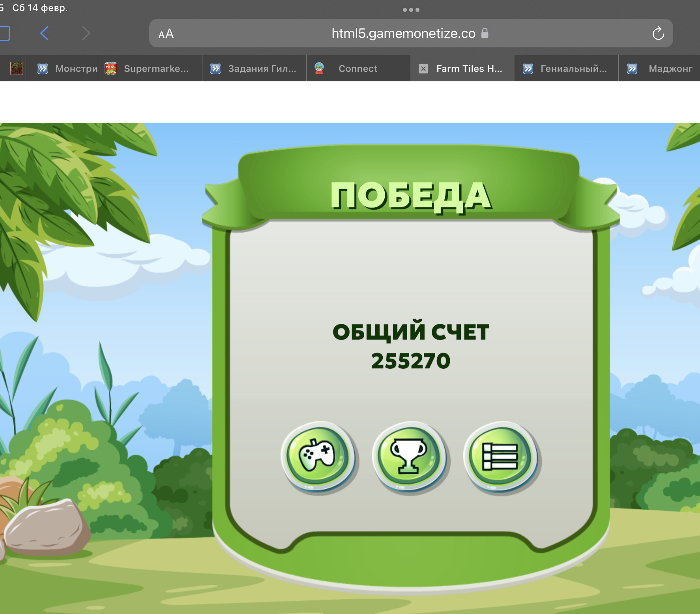
Task: Click the html5.gamemonetize.co address field
Action: [x=411, y=33]
